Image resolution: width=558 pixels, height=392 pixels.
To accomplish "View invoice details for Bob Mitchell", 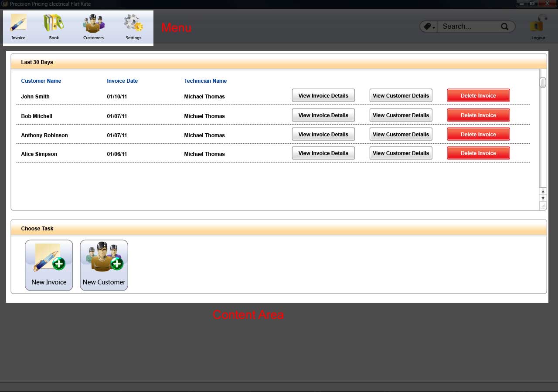I will click(x=323, y=115).
